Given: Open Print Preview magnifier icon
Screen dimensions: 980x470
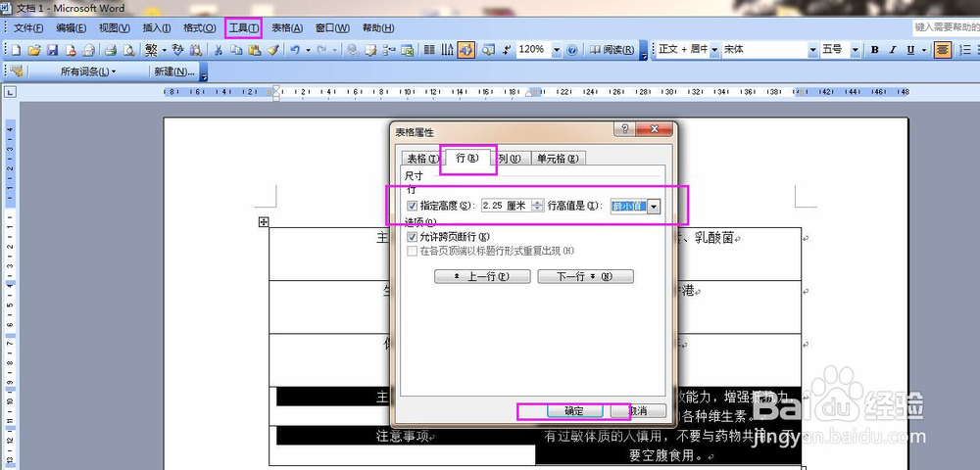Looking at the screenshot, I should point(128,50).
